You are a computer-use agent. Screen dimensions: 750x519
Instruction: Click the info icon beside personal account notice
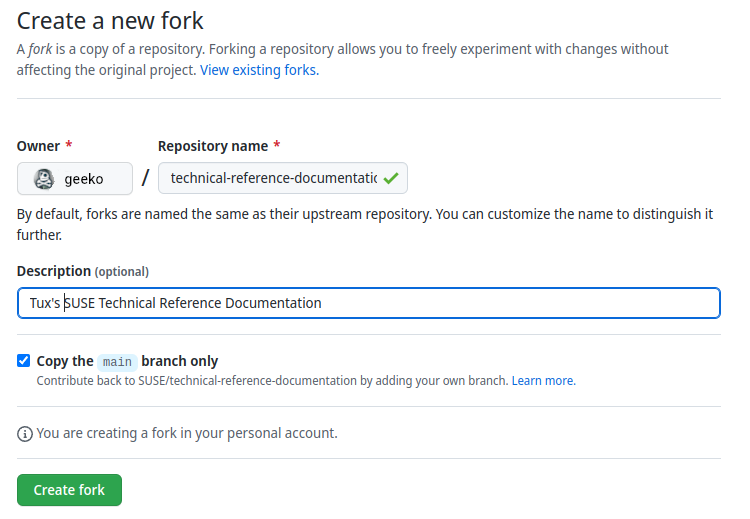tap(25, 434)
